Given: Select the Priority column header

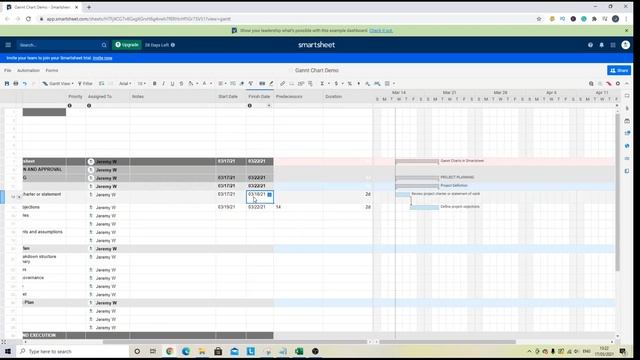Looking at the screenshot, I should [75, 97].
